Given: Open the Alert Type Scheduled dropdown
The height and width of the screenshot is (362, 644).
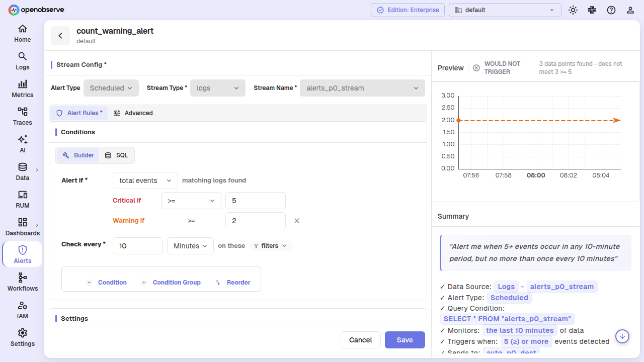Looking at the screenshot, I should (111, 88).
